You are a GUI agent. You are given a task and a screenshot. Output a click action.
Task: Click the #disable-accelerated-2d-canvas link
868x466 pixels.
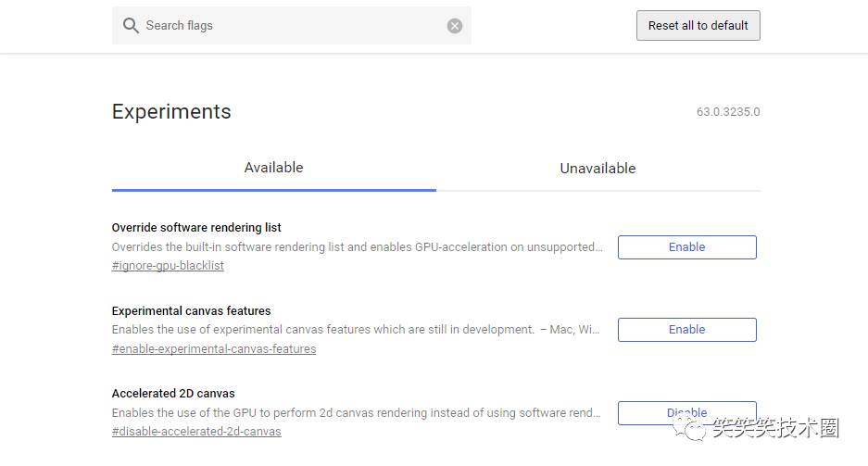tap(196, 432)
